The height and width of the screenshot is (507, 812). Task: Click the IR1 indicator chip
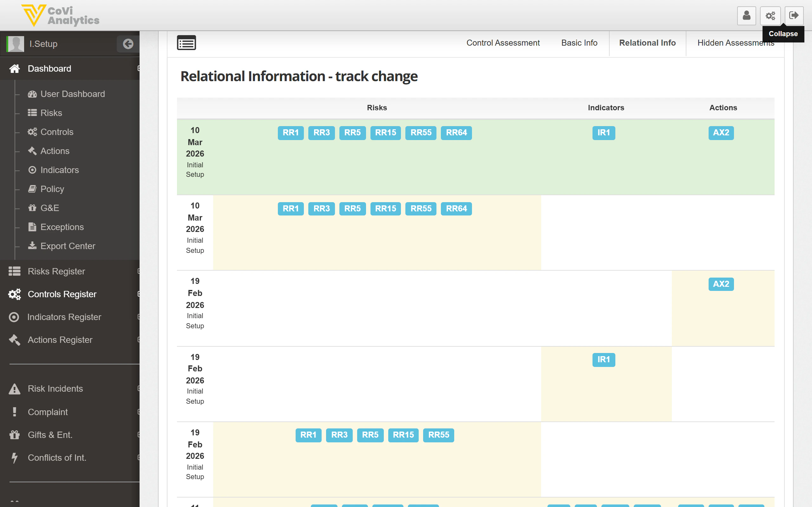pyautogui.click(x=604, y=133)
